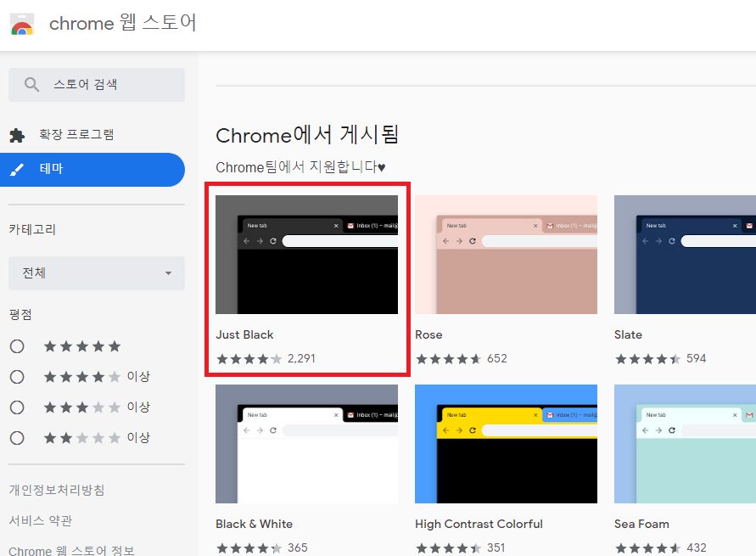Select the 테마 sidebar item
The image size is (756, 556).
(x=92, y=169)
